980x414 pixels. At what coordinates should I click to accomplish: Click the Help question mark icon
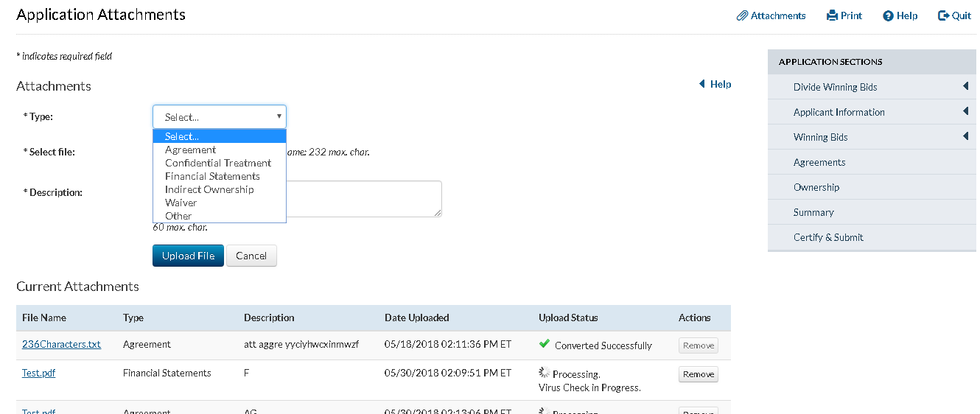coord(888,15)
